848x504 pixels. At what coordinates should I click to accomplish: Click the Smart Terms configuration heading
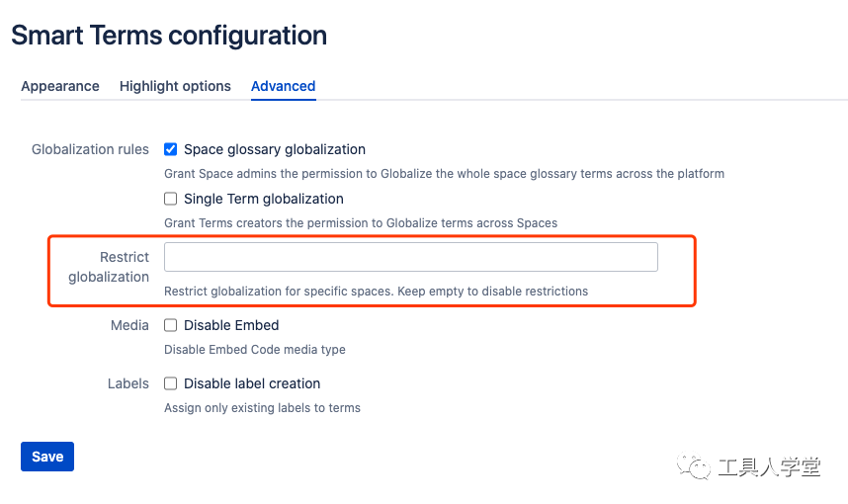pyautogui.click(x=169, y=36)
